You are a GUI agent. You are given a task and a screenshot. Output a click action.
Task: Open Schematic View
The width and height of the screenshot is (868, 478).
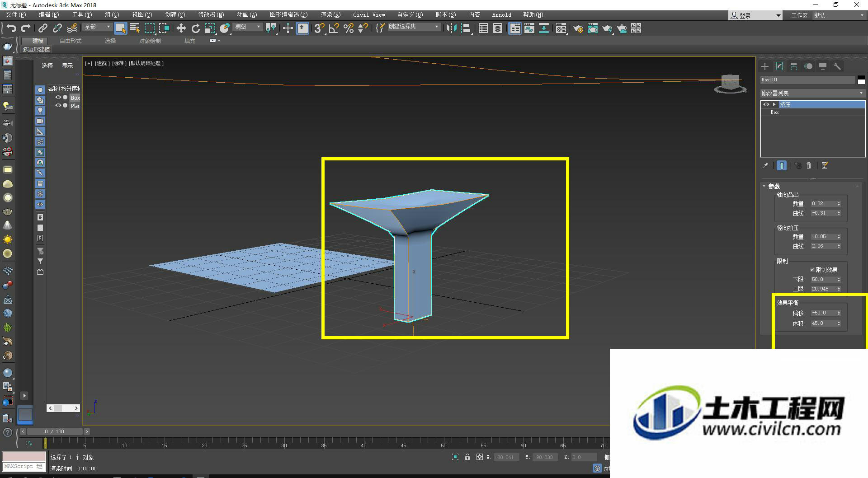[x=544, y=28]
